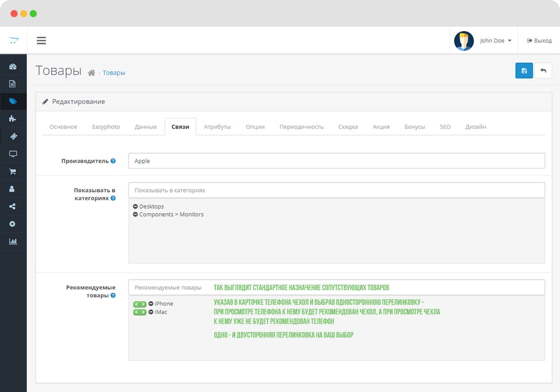Open the puzzle-piece extensions sidebar section
This screenshot has height=392, width=560.
(x=13, y=118)
